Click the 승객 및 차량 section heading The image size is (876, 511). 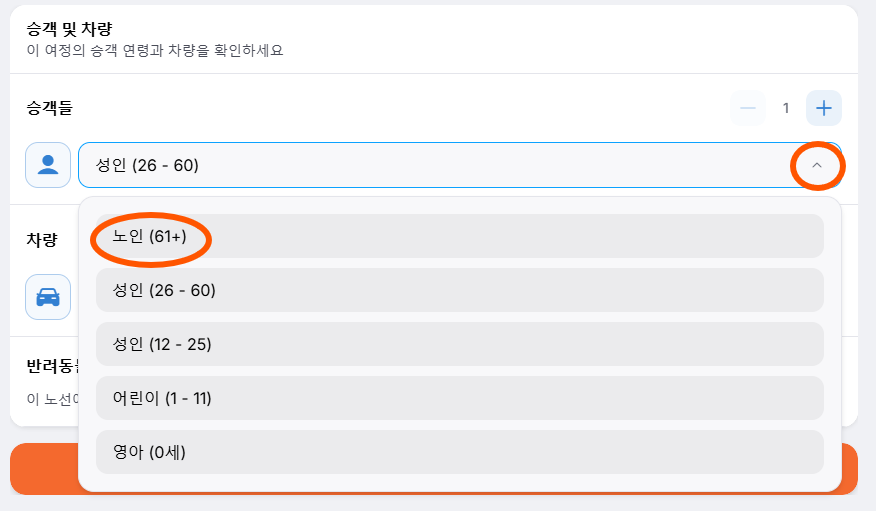pyautogui.click(x=69, y=29)
